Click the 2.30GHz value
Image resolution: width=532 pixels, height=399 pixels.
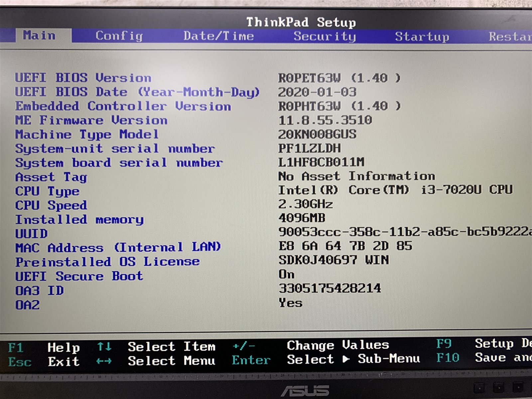point(305,204)
